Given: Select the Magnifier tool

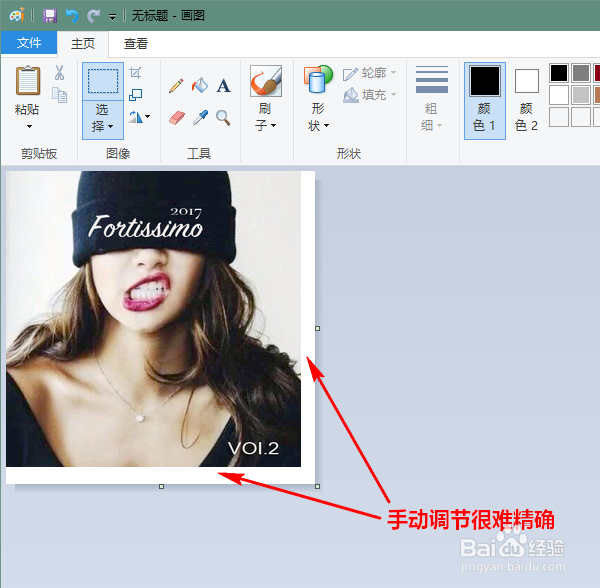Looking at the screenshot, I should coord(223,117).
